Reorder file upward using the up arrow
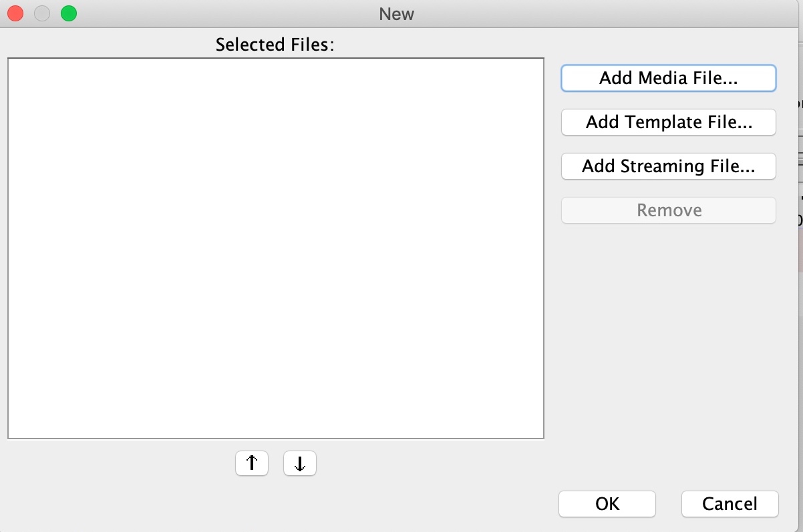The width and height of the screenshot is (803, 532). click(x=252, y=463)
